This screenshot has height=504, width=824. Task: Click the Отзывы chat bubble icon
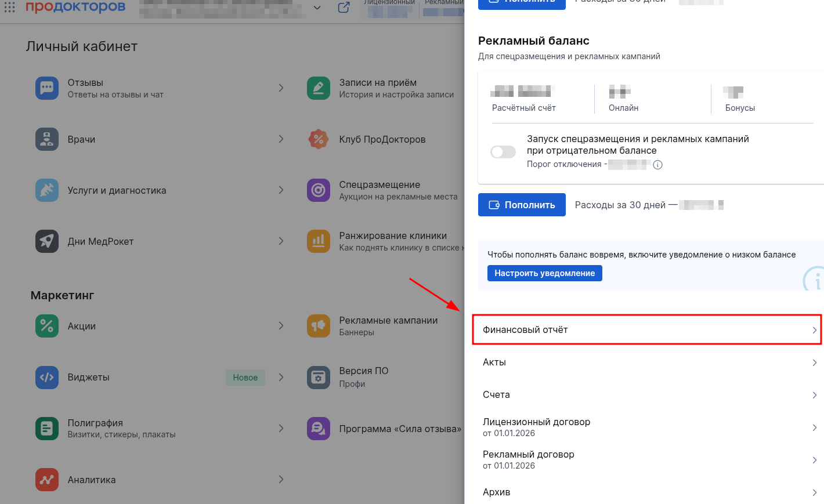click(x=47, y=88)
